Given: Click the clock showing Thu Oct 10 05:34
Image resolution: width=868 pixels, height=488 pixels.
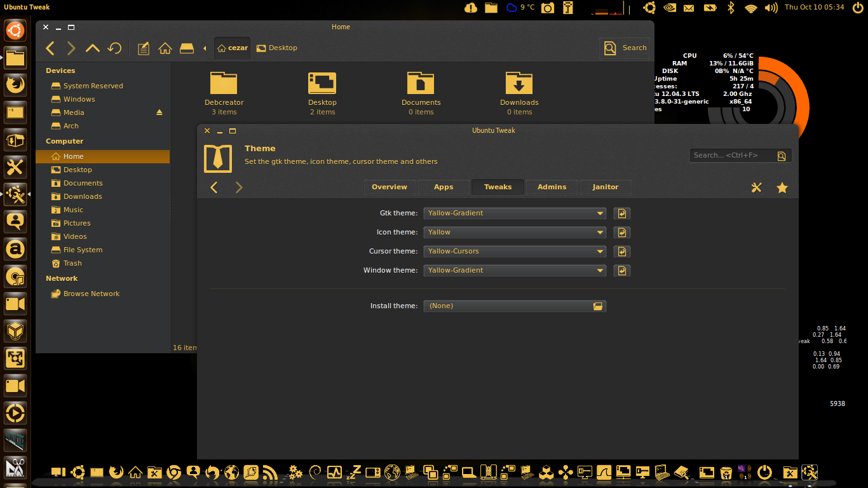Looking at the screenshot, I should 815,7.
